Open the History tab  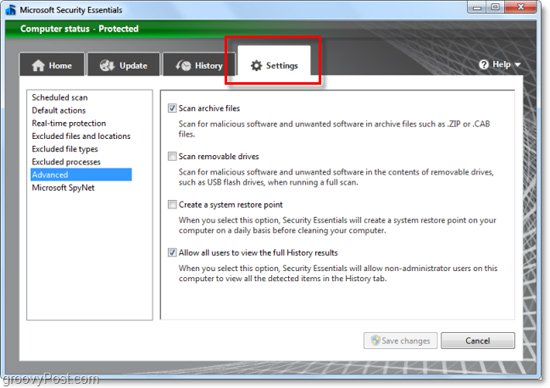click(x=198, y=65)
